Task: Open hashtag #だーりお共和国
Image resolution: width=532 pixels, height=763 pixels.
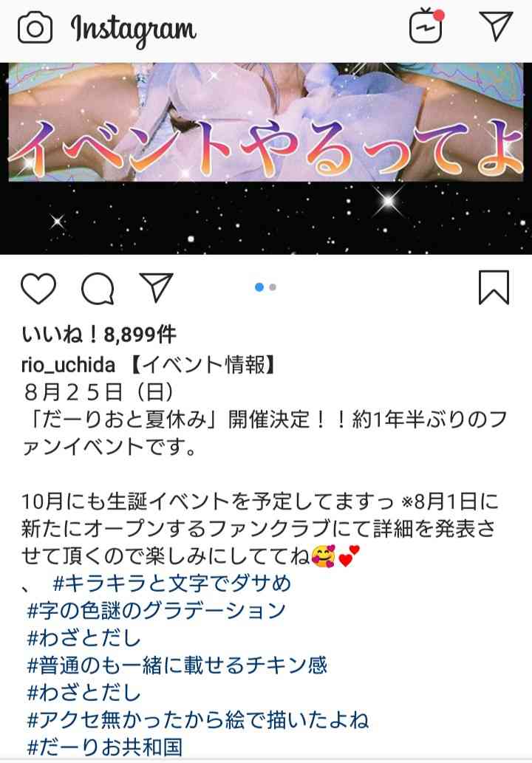Action: tap(105, 747)
